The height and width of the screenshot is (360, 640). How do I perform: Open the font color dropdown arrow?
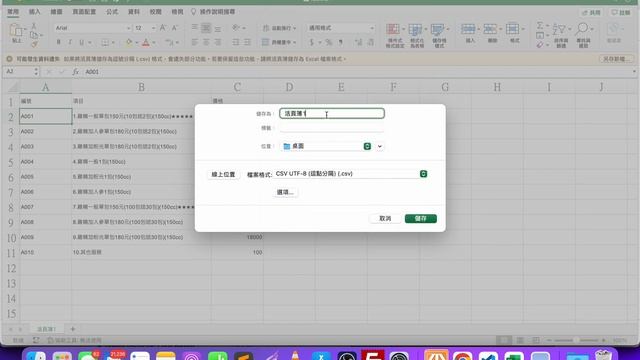pos(154,42)
